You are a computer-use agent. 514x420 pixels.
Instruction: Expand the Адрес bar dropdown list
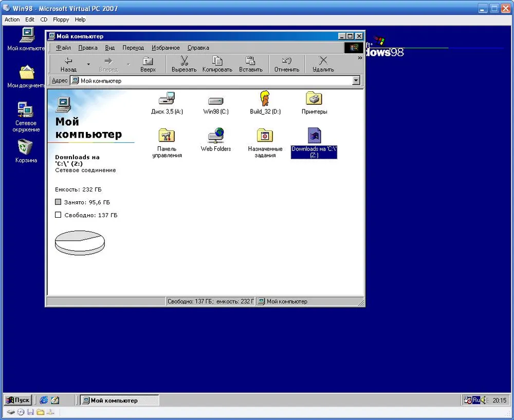point(356,81)
